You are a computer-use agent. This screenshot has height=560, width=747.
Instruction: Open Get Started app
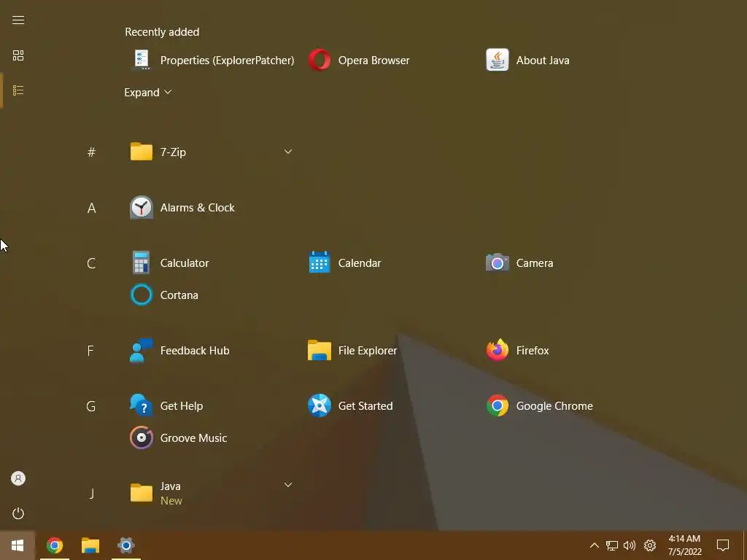(x=351, y=405)
